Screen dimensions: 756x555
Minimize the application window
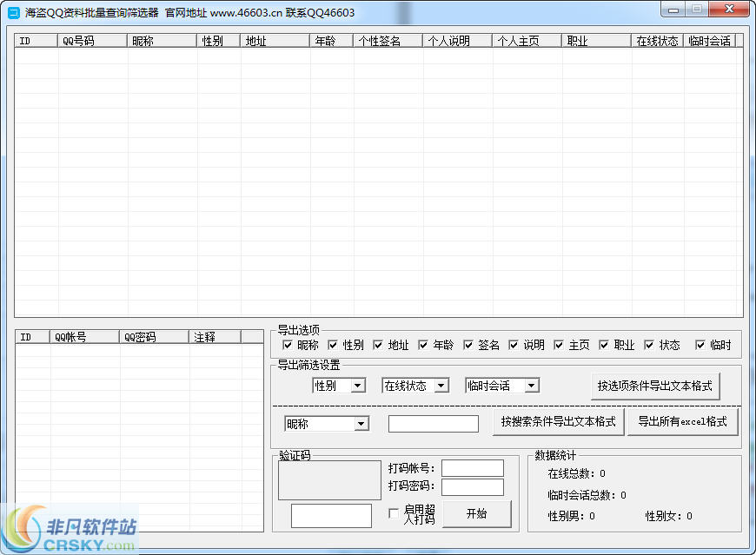click(673, 10)
